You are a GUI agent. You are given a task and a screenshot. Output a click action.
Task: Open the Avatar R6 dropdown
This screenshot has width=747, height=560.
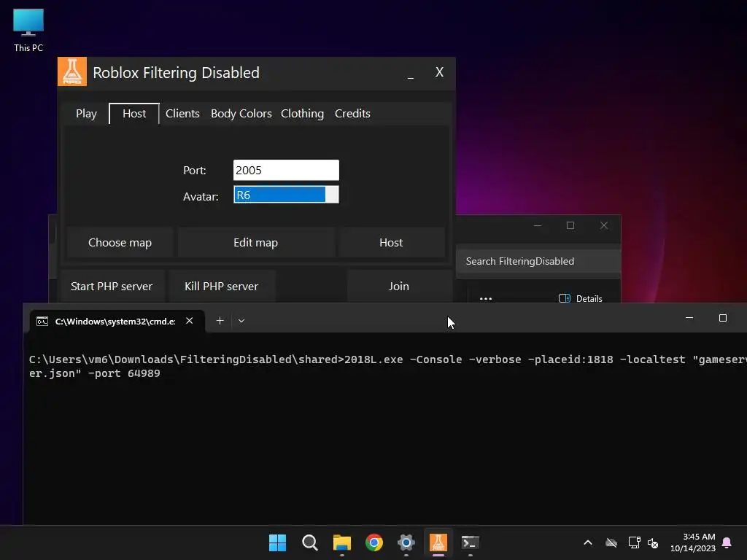pyautogui.click(x=286, y=195)
